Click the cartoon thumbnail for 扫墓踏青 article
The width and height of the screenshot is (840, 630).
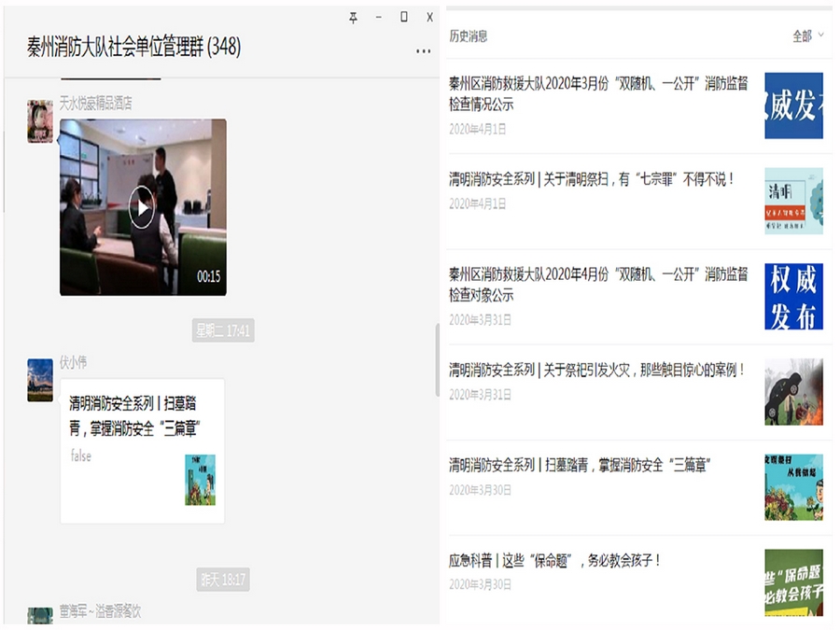point(794,487)
